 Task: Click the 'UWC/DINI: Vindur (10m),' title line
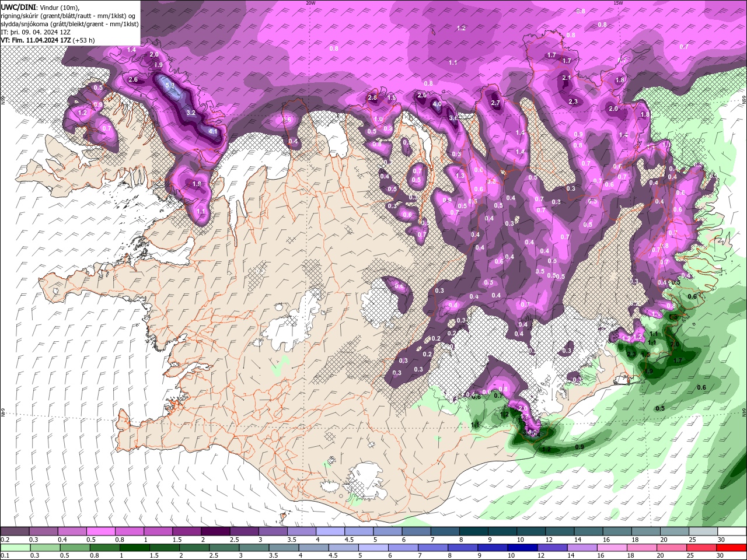click(x=40, y=6)
